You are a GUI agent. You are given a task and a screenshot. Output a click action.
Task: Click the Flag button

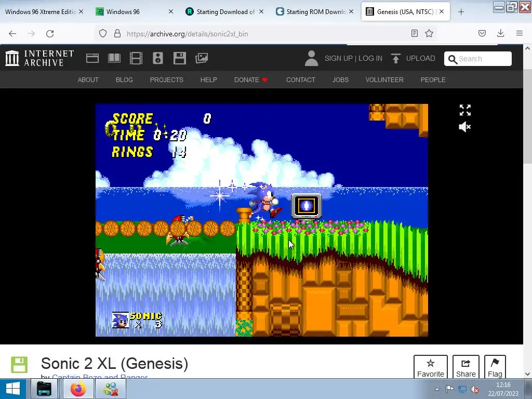(495, 367)
